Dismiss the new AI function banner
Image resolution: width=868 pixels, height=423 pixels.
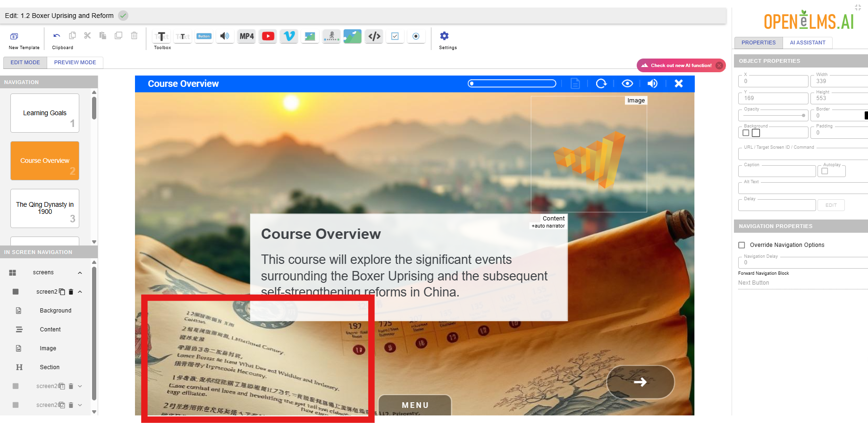point(719,66)
